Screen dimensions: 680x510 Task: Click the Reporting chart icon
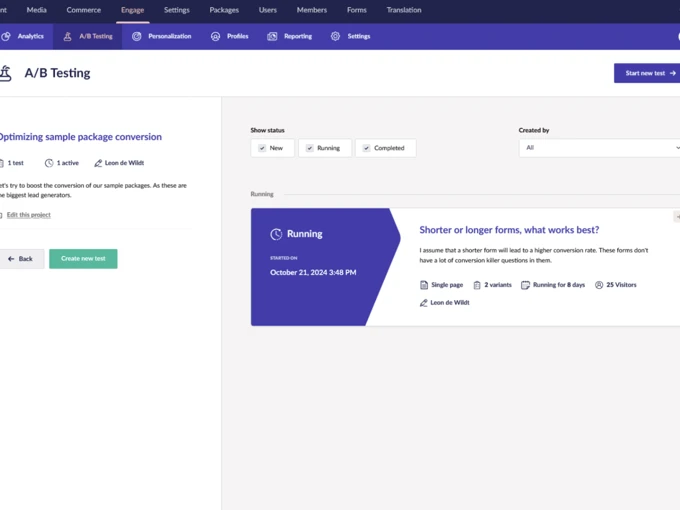[272, 36]
